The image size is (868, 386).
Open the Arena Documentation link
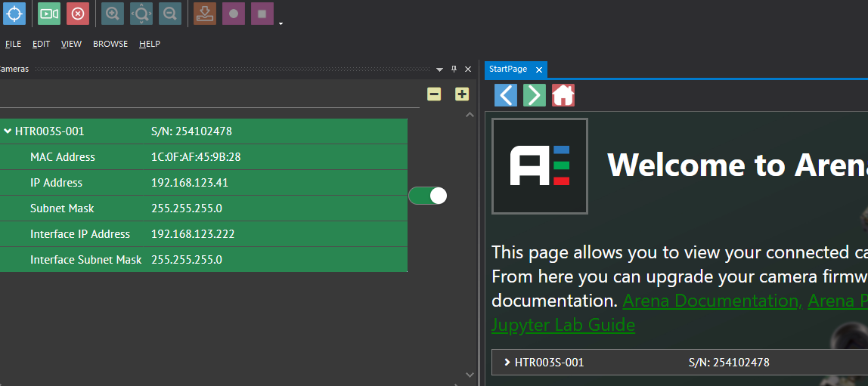[x=713, y=301]
